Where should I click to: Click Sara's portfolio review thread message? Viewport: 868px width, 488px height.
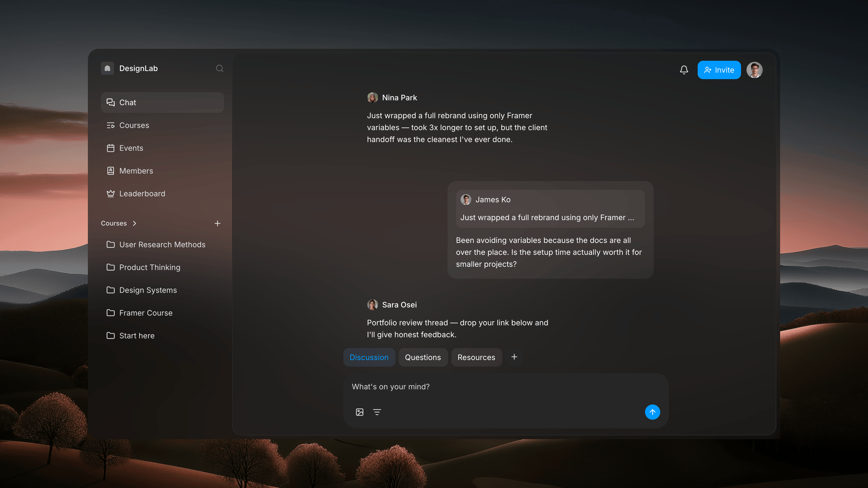[x=458, y=329]
